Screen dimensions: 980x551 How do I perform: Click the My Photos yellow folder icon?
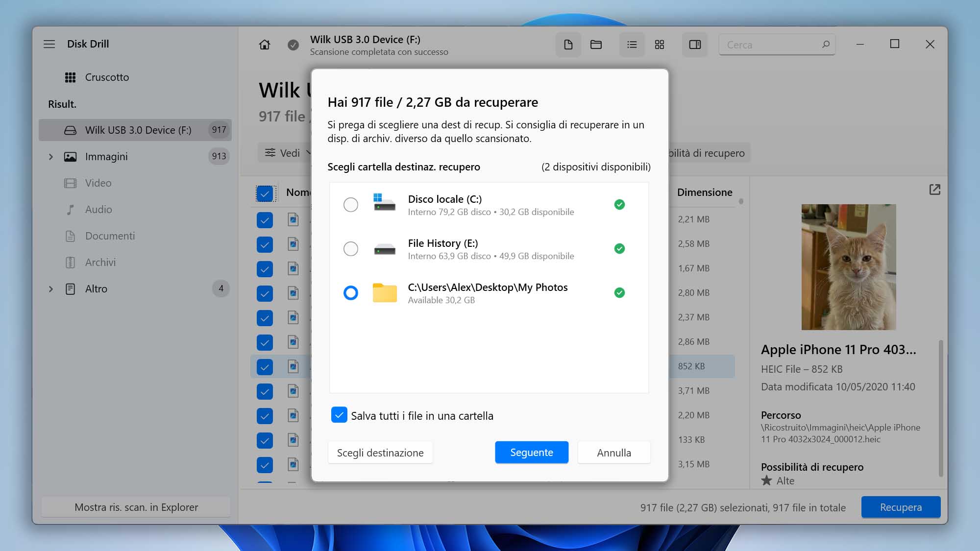[x=385, y=293]
